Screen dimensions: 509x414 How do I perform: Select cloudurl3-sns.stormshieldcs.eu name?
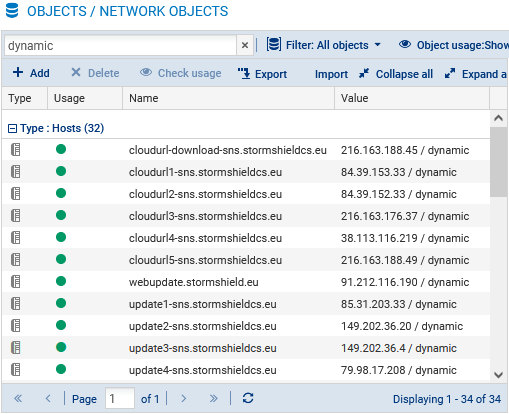click(x=205, y=216)
